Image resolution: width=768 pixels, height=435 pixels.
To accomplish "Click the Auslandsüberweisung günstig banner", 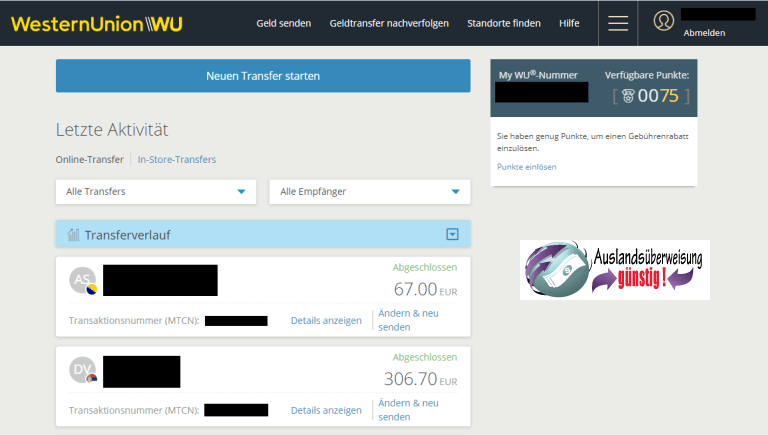I will 615,269.
